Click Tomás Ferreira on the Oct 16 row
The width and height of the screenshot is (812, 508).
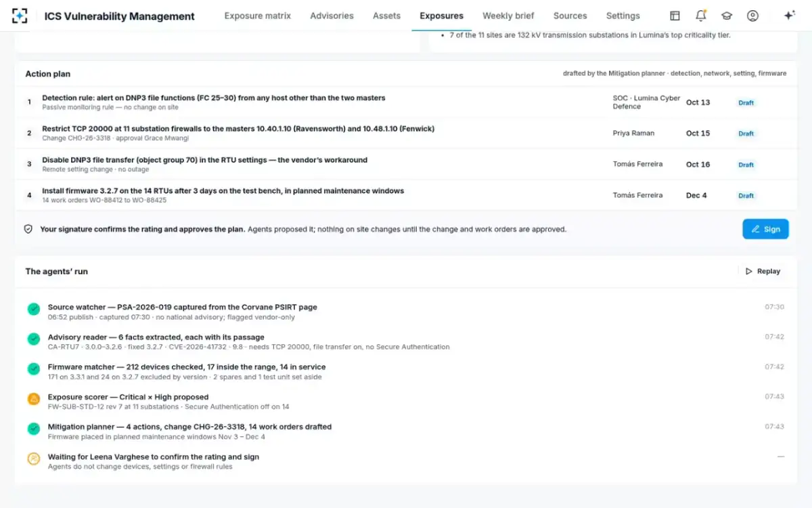(x=637, y=164)
